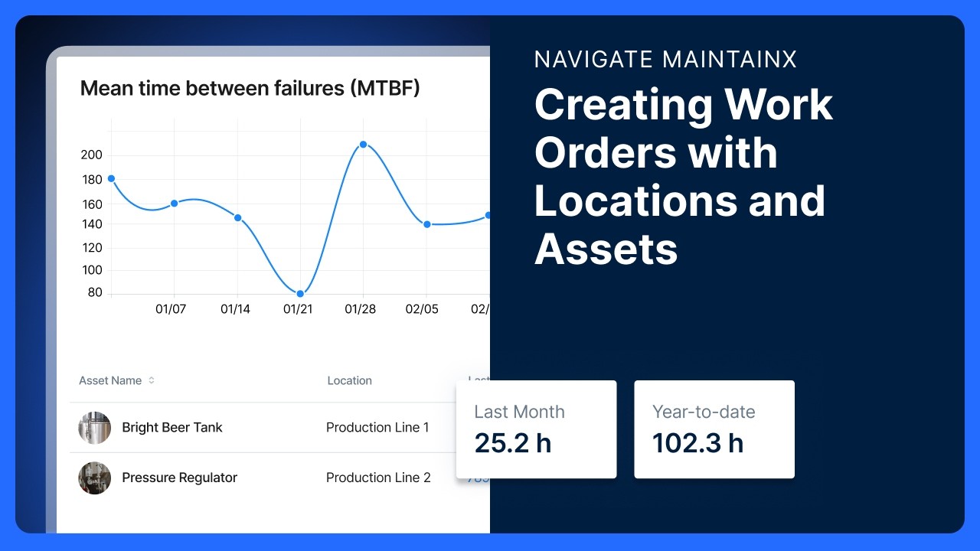The height and width of the screenshot is (551, 980).
Task: Select the MTBF data point at 01/07
Action: click(x=174, y=203)
